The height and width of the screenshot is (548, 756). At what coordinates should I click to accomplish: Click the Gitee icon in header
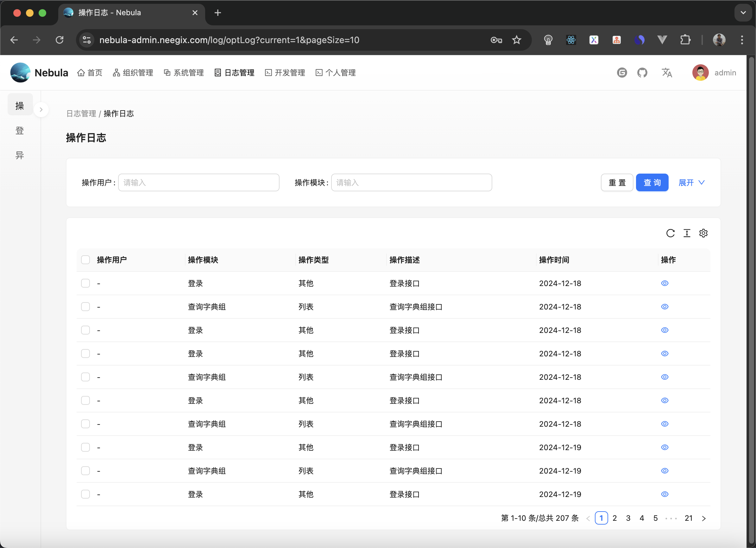coord(622,73)
